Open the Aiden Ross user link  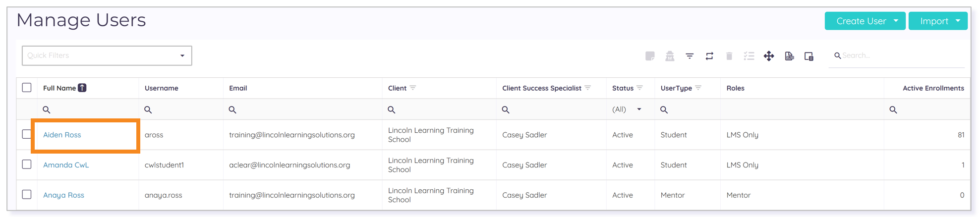[62, 135]
